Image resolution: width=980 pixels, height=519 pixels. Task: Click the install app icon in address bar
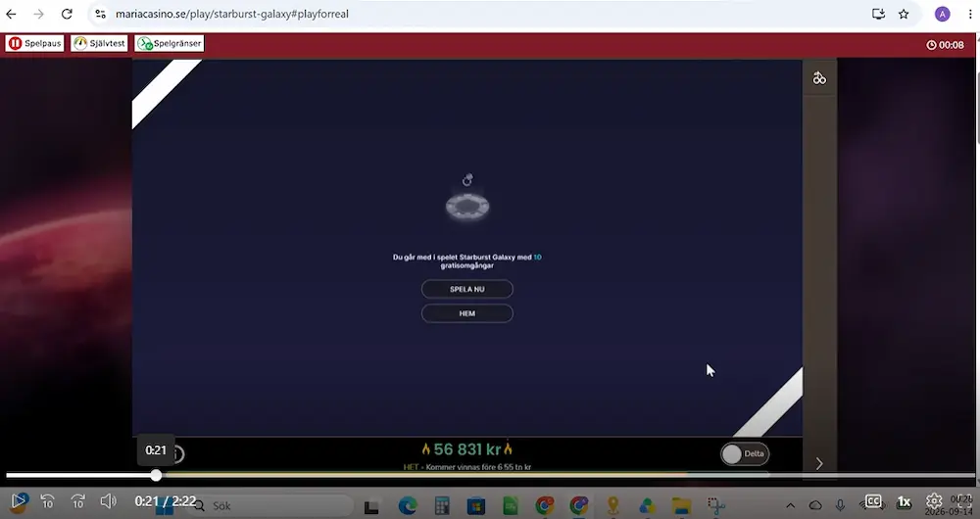[x=878, y=14]
